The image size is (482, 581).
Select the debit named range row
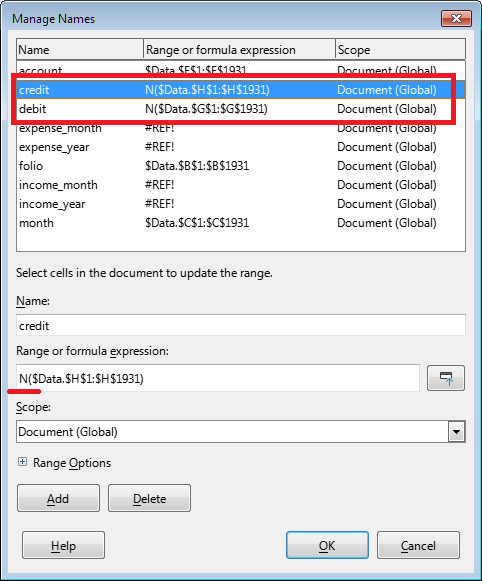(x=241, y=109)
